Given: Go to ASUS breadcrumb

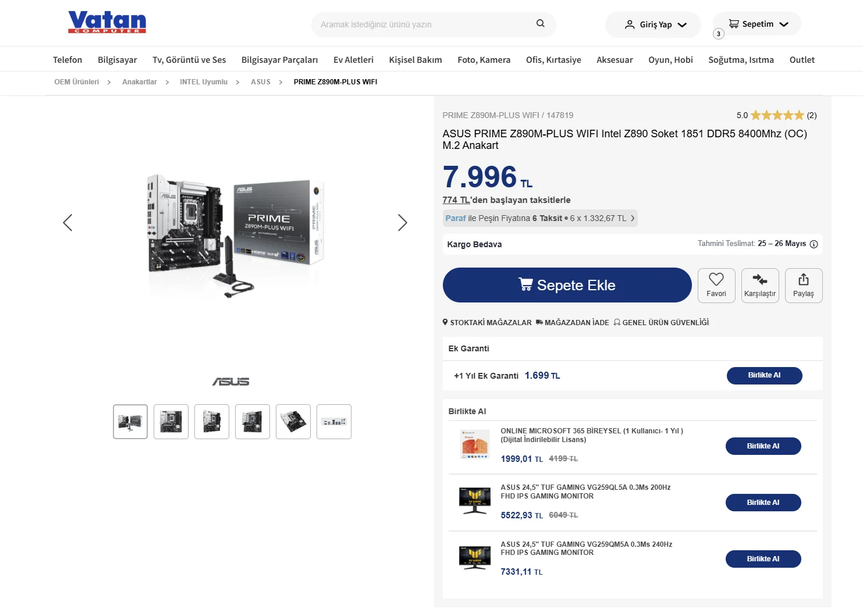Looking at the screenshot, I should [261, 82].
